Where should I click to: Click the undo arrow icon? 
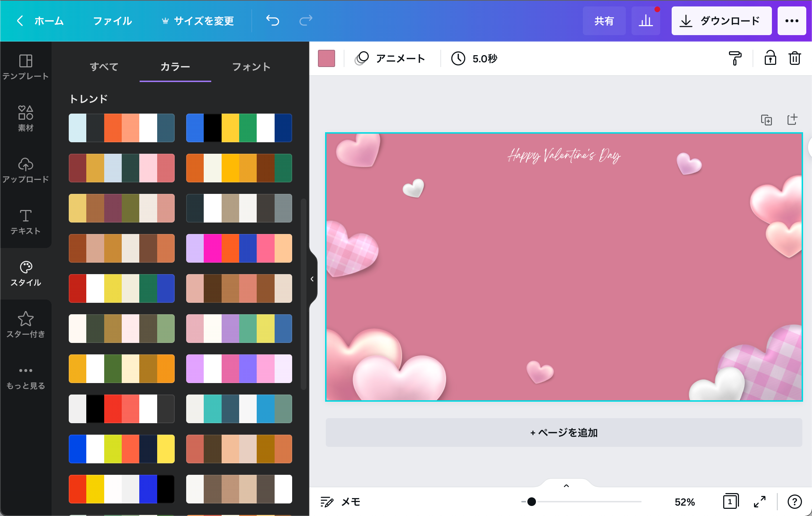coord(272,21)
